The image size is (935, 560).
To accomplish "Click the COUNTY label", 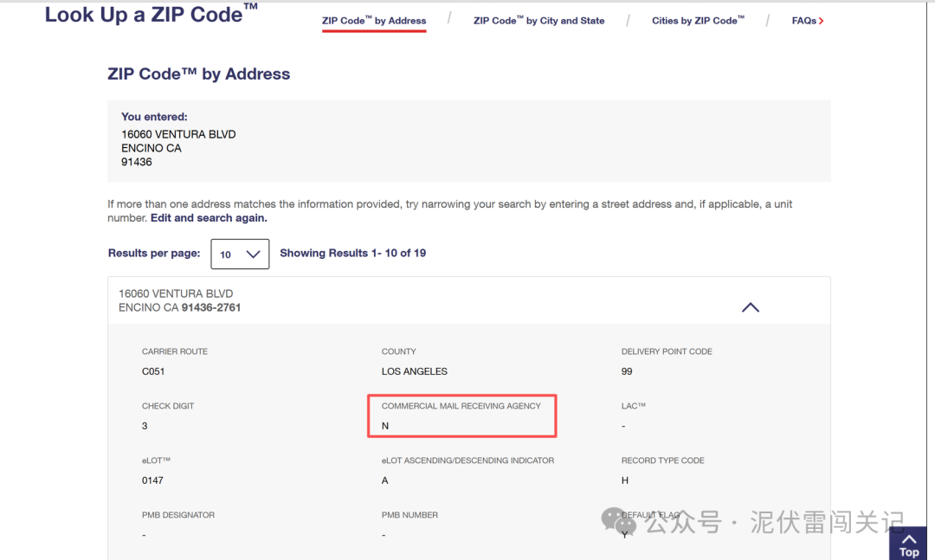I will 399,351.
